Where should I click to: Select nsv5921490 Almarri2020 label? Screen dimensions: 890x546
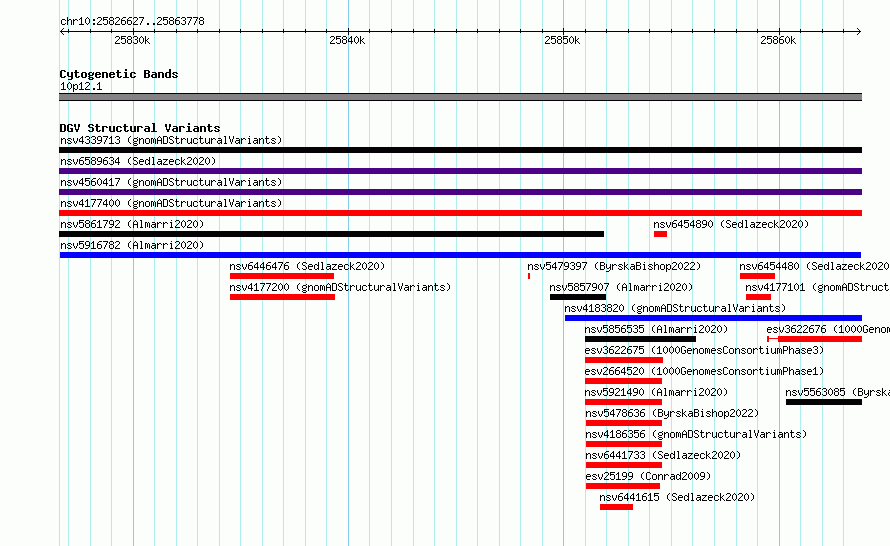[x=656, y=392]
